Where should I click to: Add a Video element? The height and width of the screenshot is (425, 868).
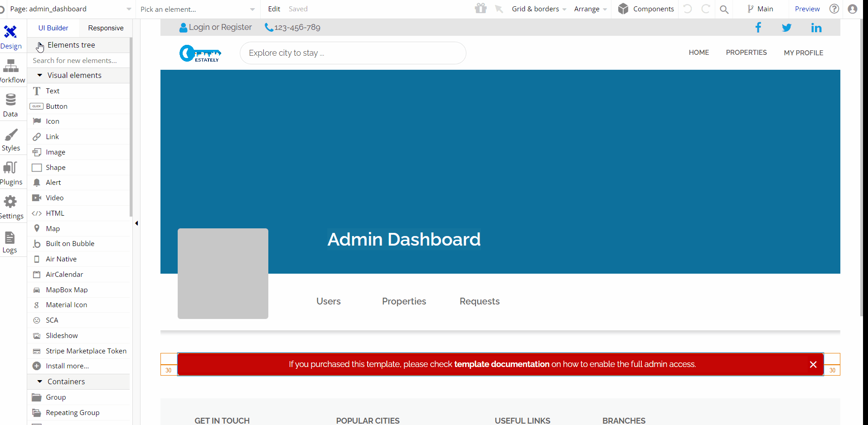79,198
